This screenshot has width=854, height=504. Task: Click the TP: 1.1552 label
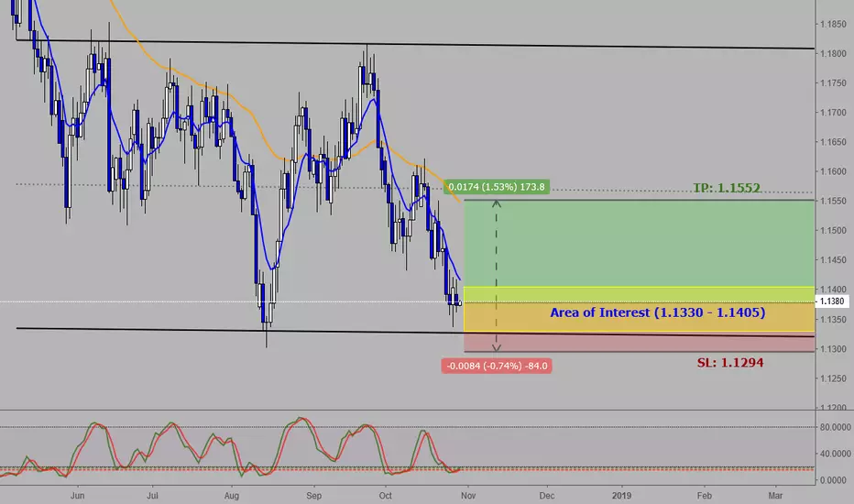[x=726, y=188]
